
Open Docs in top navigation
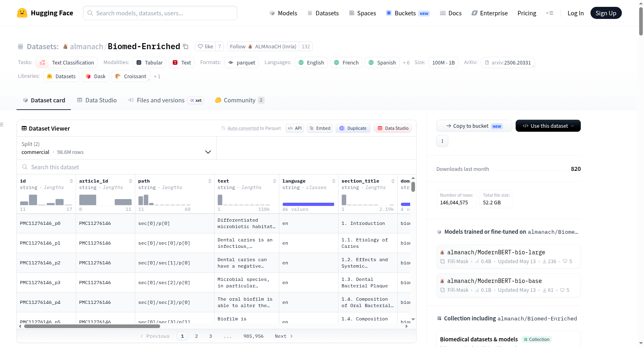tap(451, 13)
